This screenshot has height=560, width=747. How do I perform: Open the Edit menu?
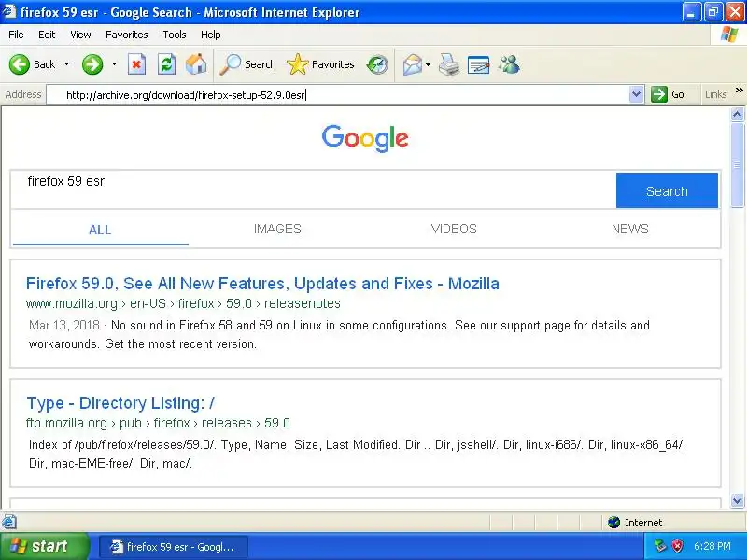47,35
